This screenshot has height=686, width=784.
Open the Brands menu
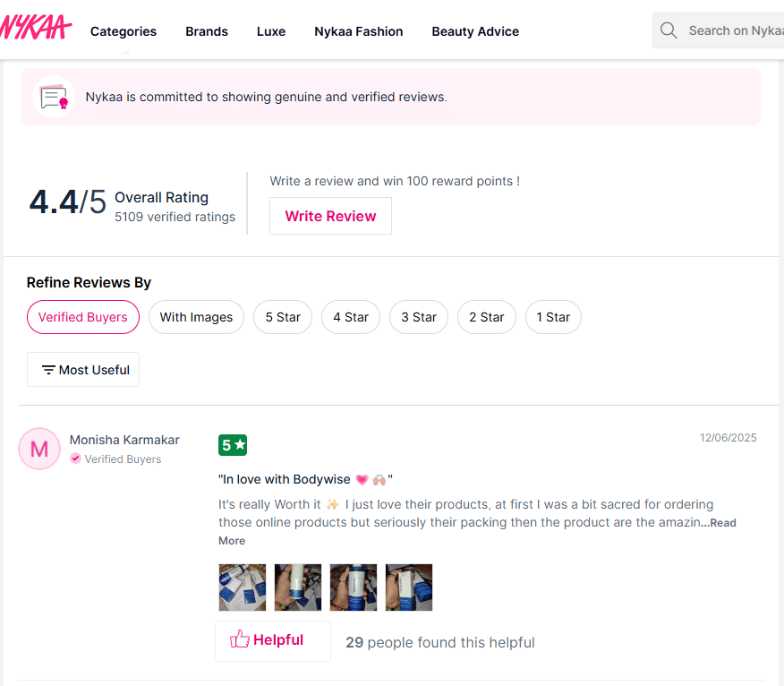[x=207, y=31]
